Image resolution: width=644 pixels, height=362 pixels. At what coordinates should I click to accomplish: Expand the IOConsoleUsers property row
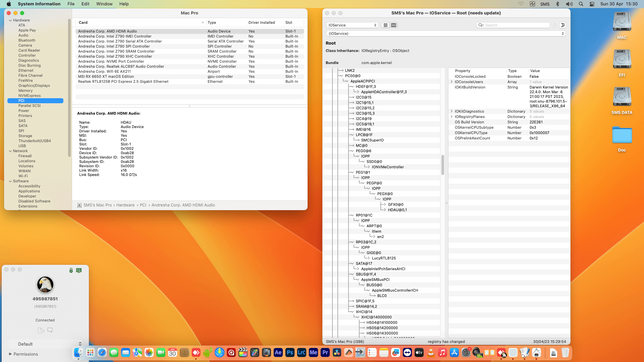click(x=451, y=82)
